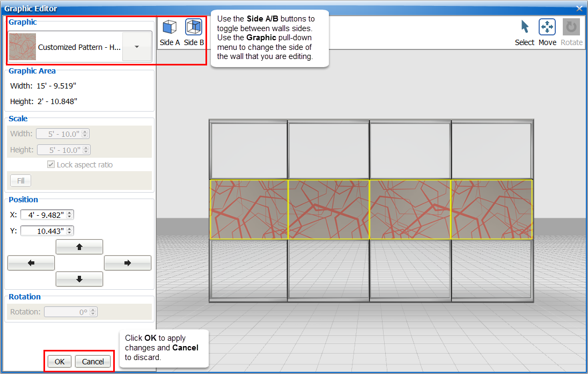Toggle the Lock aspect ratio checkbox
Image resolution: width=588 pixels, height=374 pixels.
(x=52, y=165)
